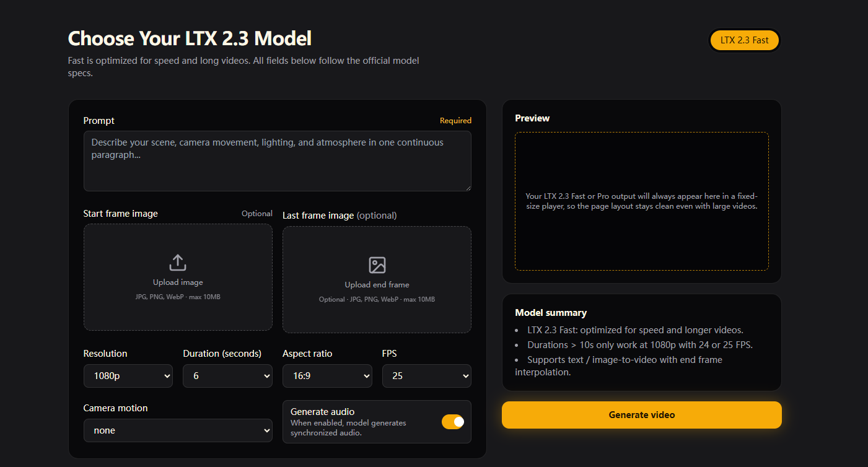Click the Model summary panel heading
Image resolution: width=868 pixels, height=467 pixels.
(x=551, y=313)
